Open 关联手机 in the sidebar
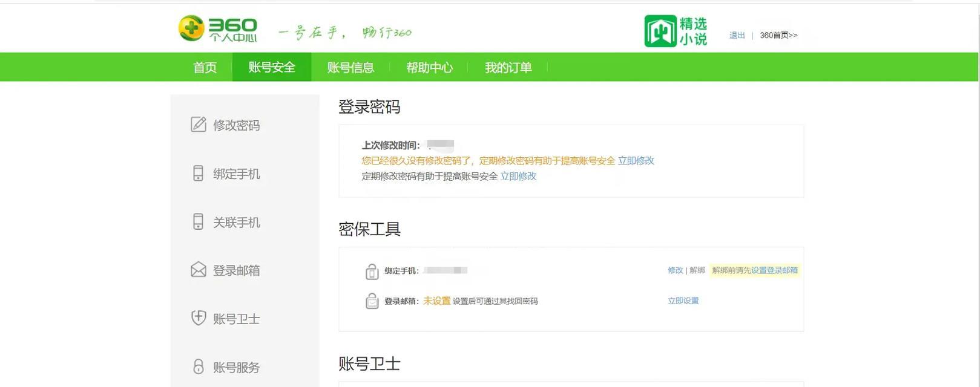 click(x=236, y=223)
